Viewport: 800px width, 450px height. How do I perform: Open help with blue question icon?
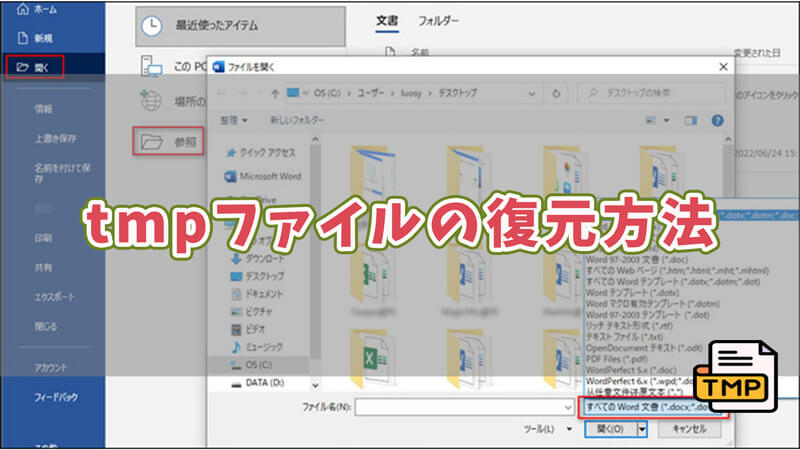tap(717, 120)
